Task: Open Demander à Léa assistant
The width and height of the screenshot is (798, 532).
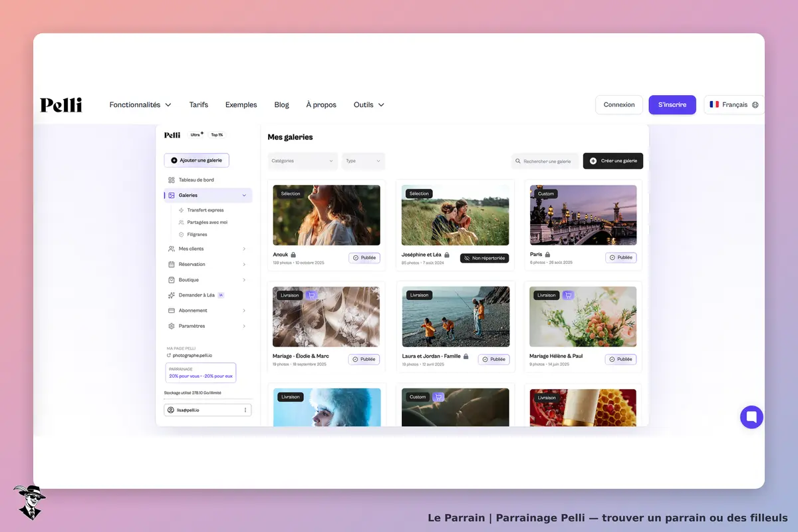Action: tap(196, 295)
